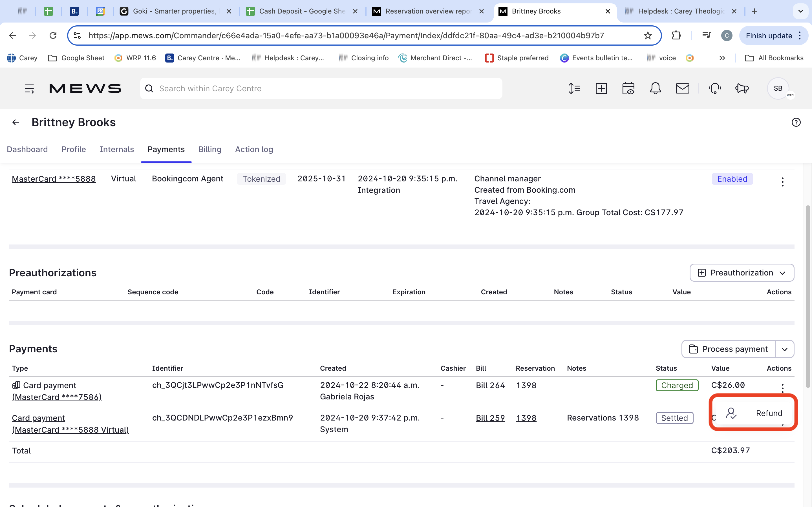Click the sort/queue icon in Mews header
The height and width of the screenshot is (507, 812).
(x=574, y=88)
